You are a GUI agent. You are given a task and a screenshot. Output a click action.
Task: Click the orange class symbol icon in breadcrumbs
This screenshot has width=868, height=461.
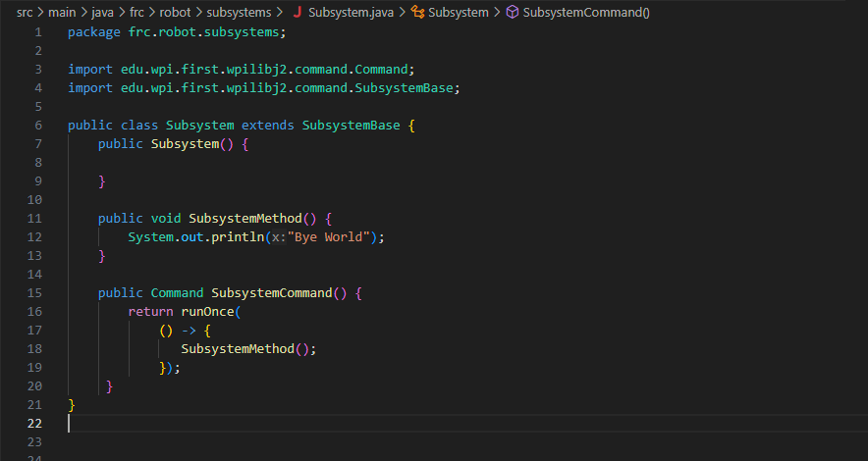(x=418, y=12)
